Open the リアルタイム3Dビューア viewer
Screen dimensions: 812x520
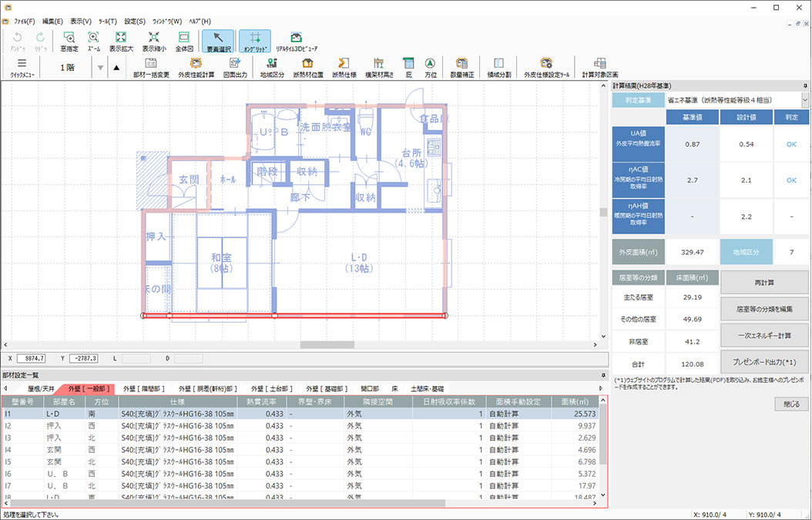pos(297,41)
